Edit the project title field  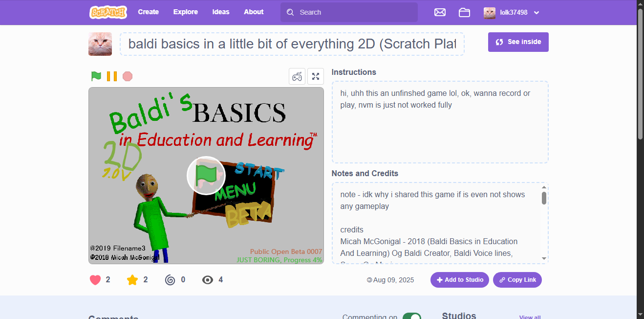point(292,44)
